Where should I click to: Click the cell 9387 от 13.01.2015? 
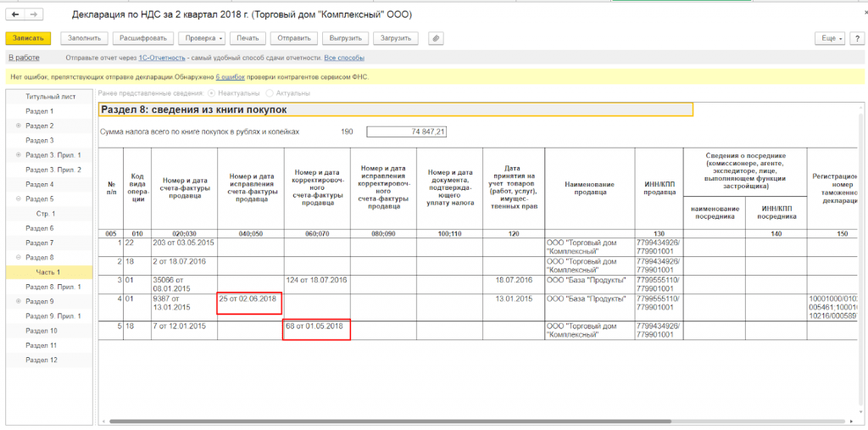184,307
